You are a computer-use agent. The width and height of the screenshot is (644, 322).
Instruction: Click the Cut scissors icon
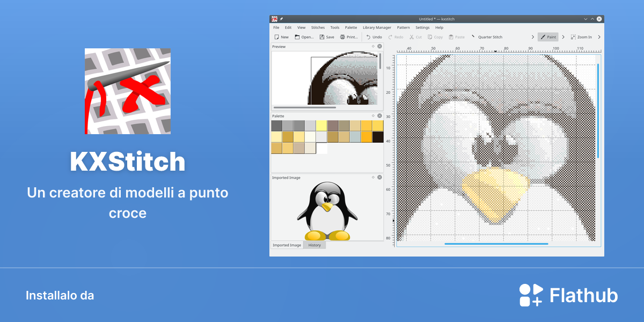point(412,37)
